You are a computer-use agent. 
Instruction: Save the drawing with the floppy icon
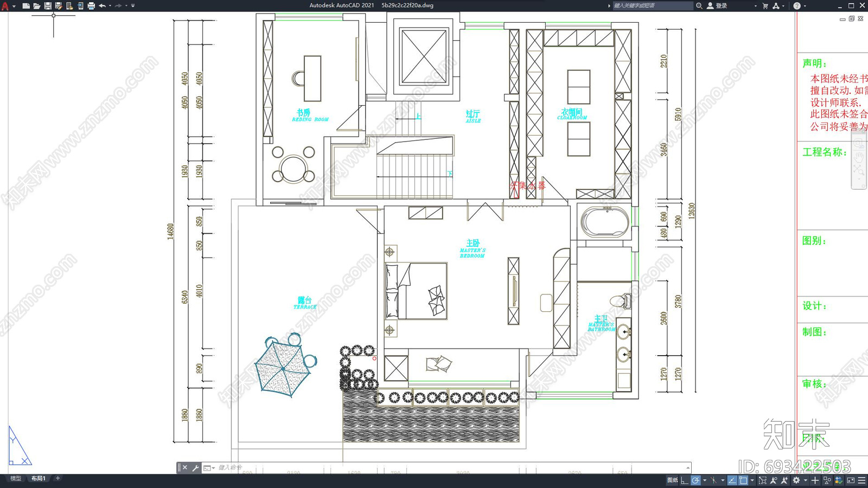pos(48,5)
